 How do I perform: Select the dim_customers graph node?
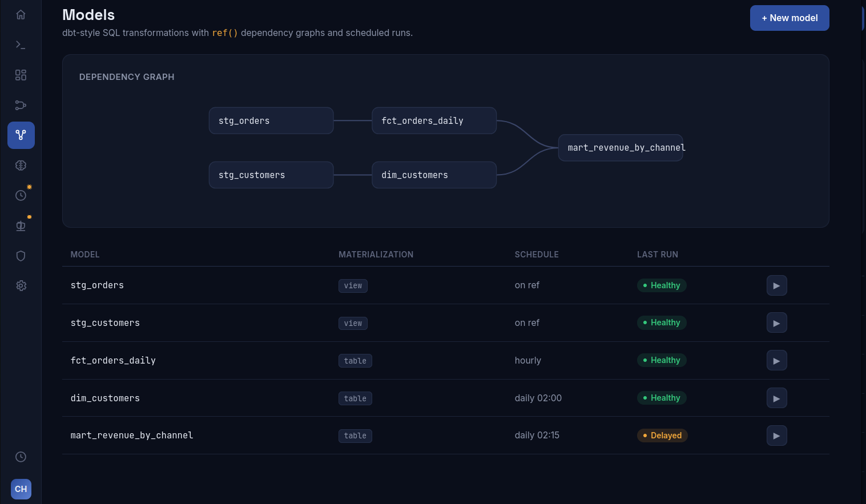434,175
